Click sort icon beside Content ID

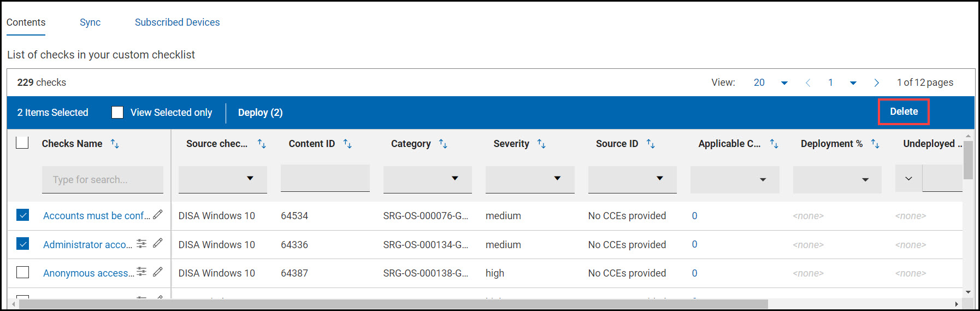click(x=347, y=144)
